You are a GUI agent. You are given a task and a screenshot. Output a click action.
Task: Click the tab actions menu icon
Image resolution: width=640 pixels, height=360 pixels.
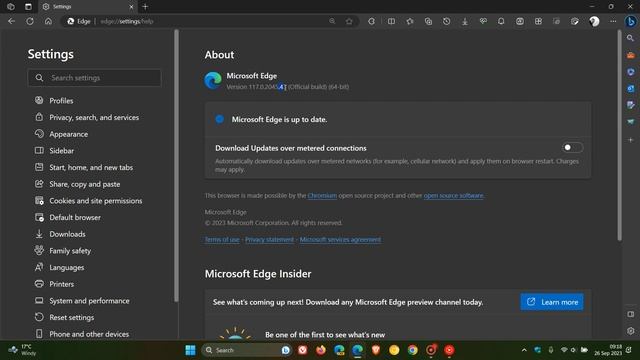tap(28, 7)
